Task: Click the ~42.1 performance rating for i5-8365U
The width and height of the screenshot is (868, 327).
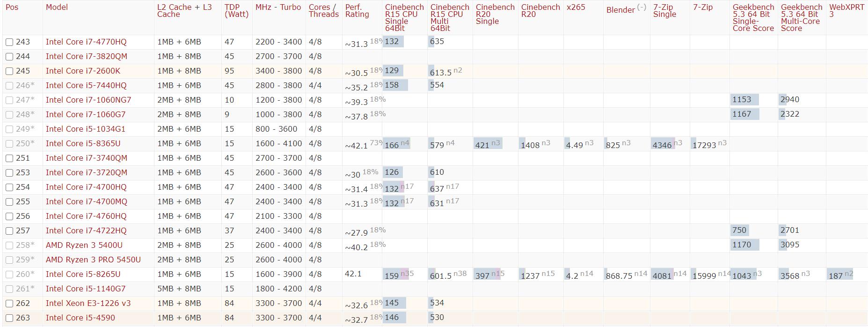Action: pyautogui.click(x=357, y=146)
